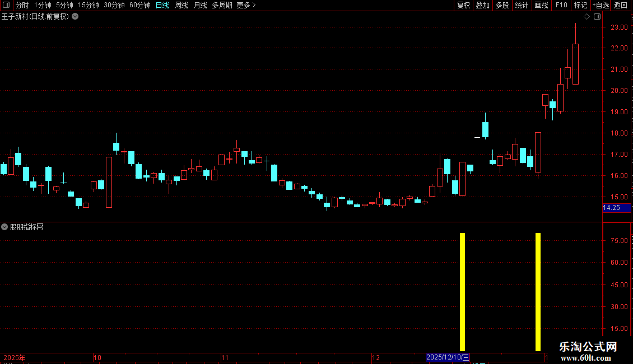This screenshot has height=364, width=633.
Task: Switch to 分时 intraday view
Action: tap(22, 5)
